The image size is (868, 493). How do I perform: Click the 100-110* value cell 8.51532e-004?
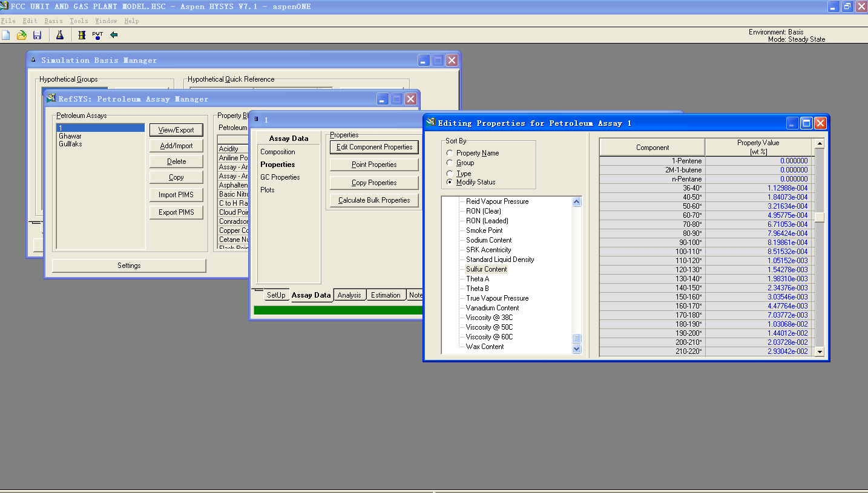point(758,252)
